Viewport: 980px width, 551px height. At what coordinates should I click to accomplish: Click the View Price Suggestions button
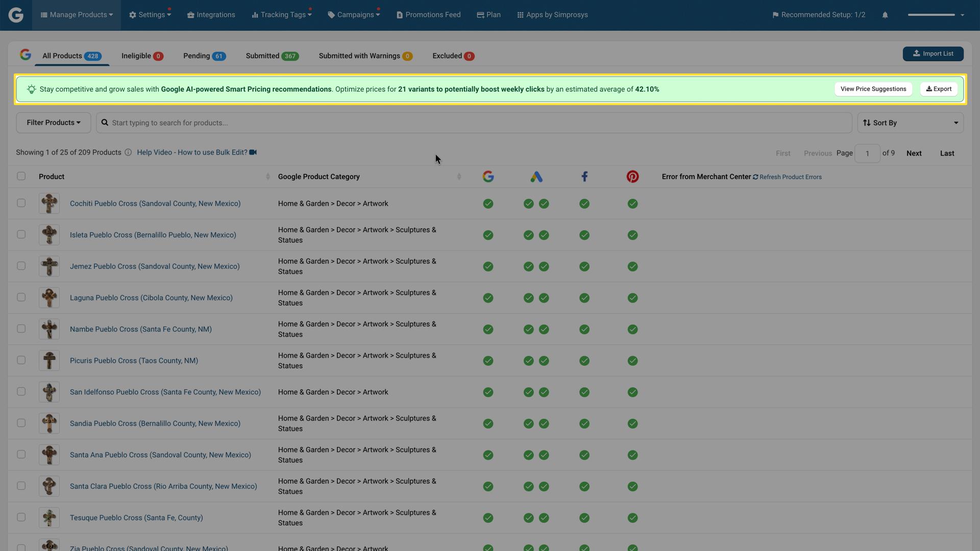873,89
